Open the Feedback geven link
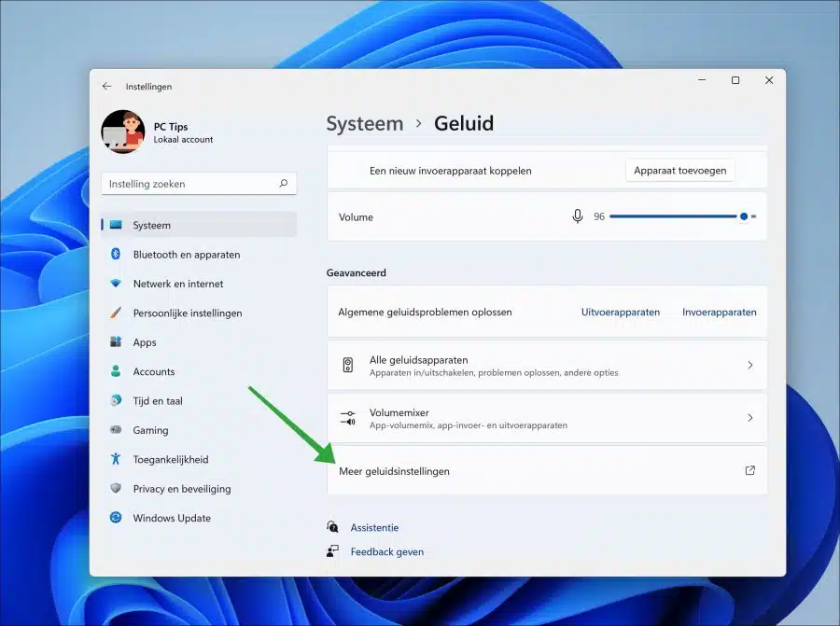Viewport: 840px width, 626px height. 386,551
